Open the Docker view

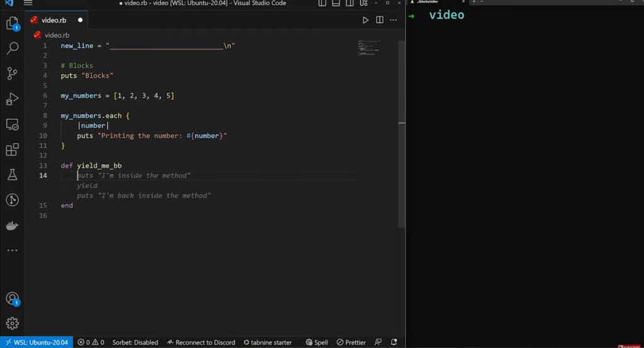(x=13, y=226)
